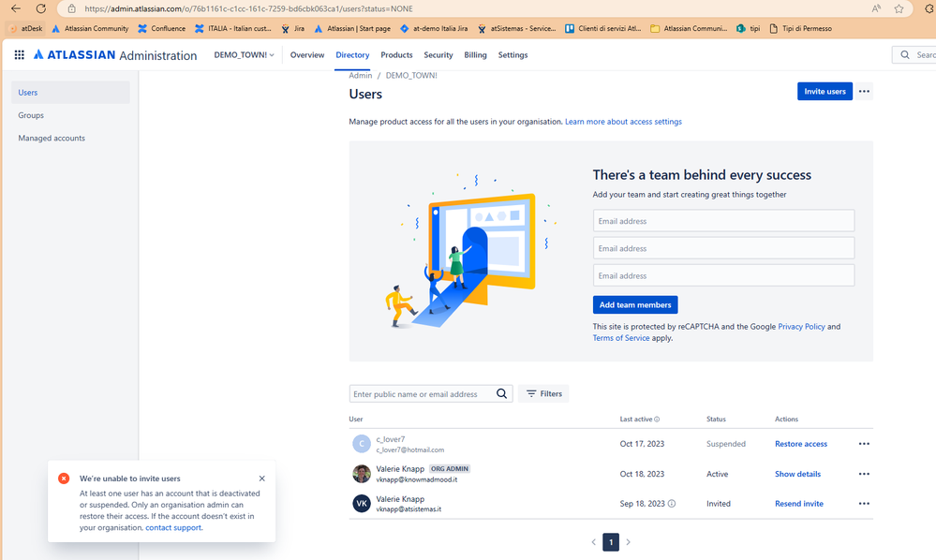The image size is (936, 560).
Task: Open more options beside Invite users
Action: [x=864, y=91]
